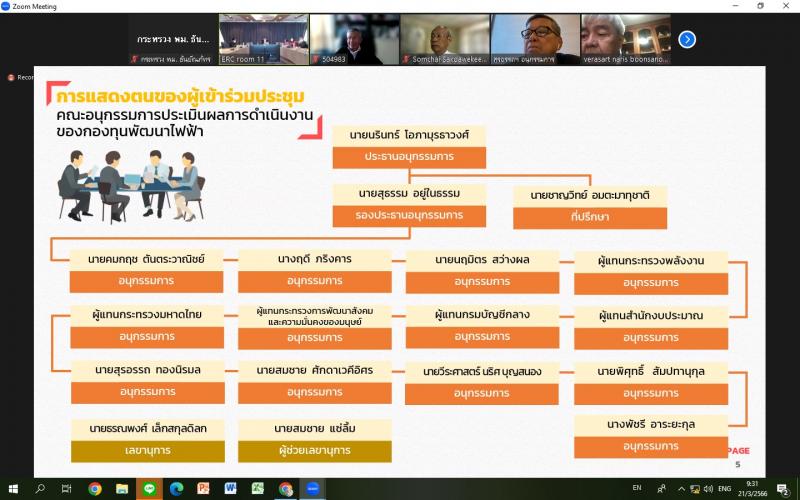Open the Windows Start menu
800x500 pixels.
click(x=13, y=489)
